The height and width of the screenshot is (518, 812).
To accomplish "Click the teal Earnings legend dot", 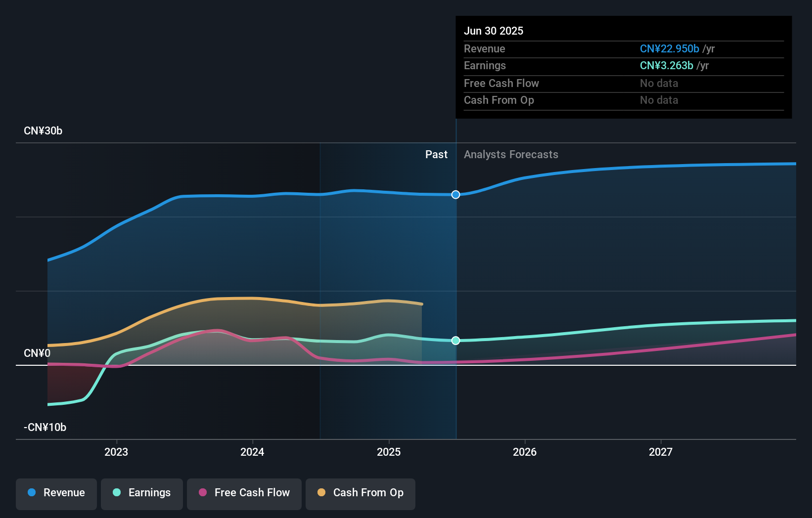I will pos(117,492).
